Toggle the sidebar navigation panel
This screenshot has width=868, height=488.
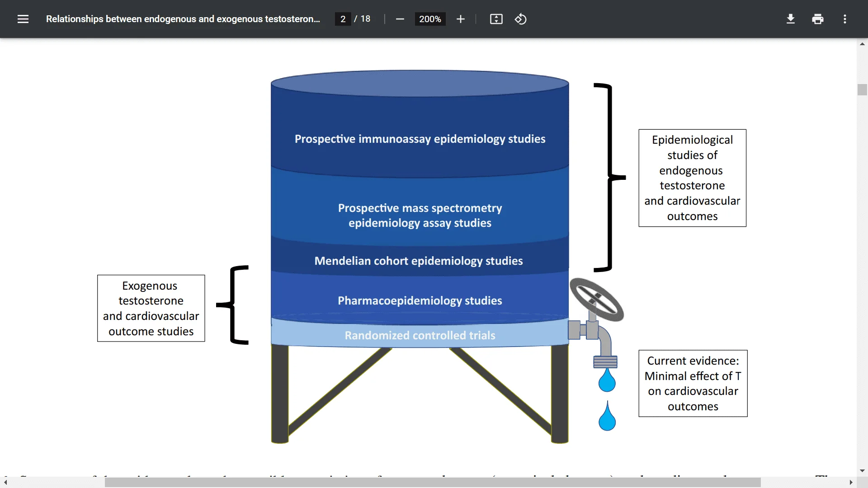[x=23, y=19]
